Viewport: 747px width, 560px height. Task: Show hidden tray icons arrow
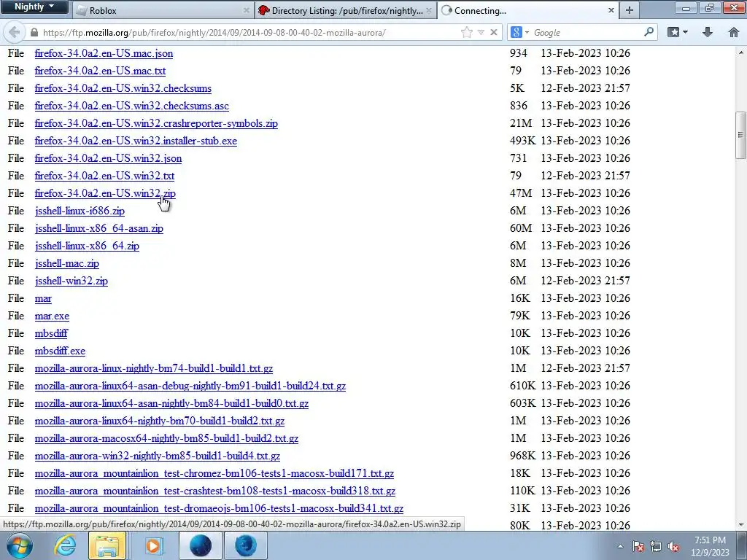tap(620, 546)
